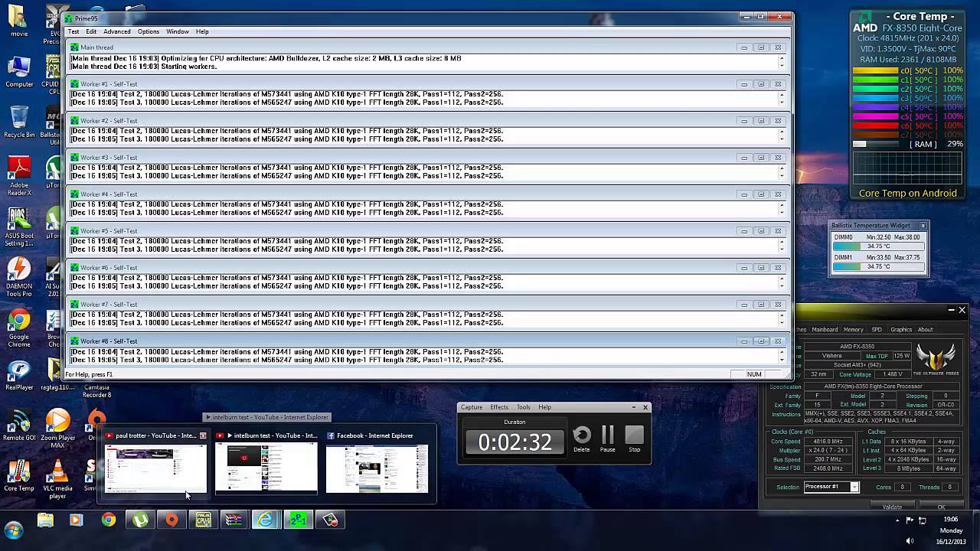Open the Windows Start menu

[14, 530]
